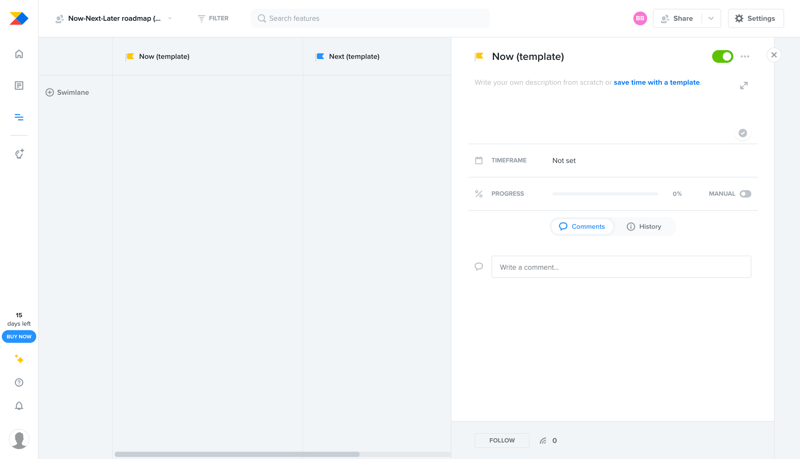This screenshot has height=459, width=800.
Task: Set the timeframe 'Not set' value
Action: pyautogui.click(x=564, y=161)
